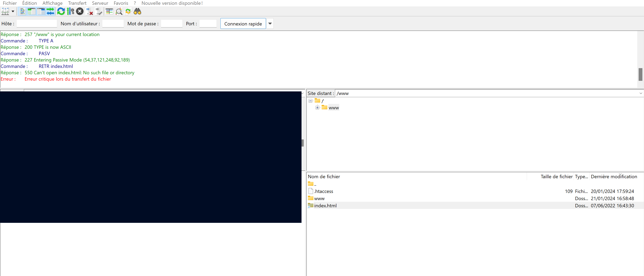Image resolution: width=644 pixels, height=276 pixels.
Task: Toggle directory comparison
Action: click(119, 11)
